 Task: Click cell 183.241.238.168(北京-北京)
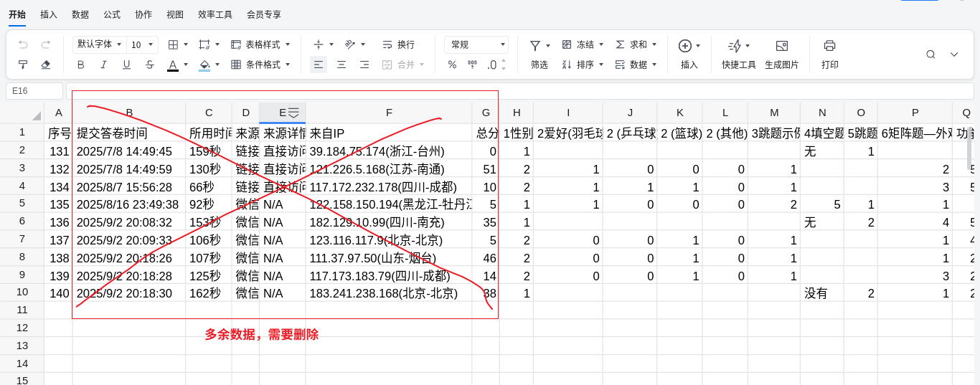click(389, 293)
